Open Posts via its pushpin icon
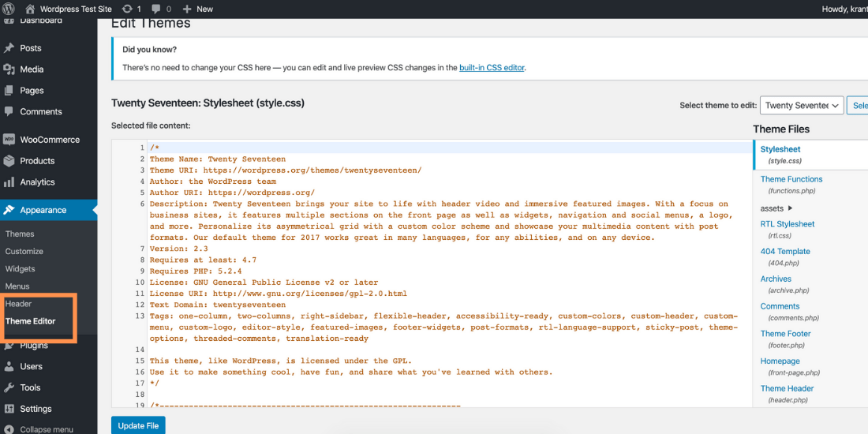Screen dimensions: 868x434 [x=9, y=48]
